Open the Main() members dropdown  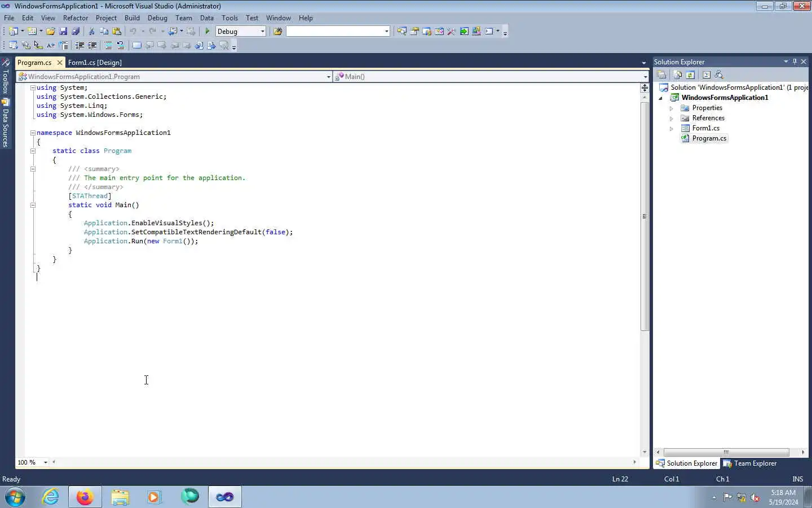click(x=645, y=77)
